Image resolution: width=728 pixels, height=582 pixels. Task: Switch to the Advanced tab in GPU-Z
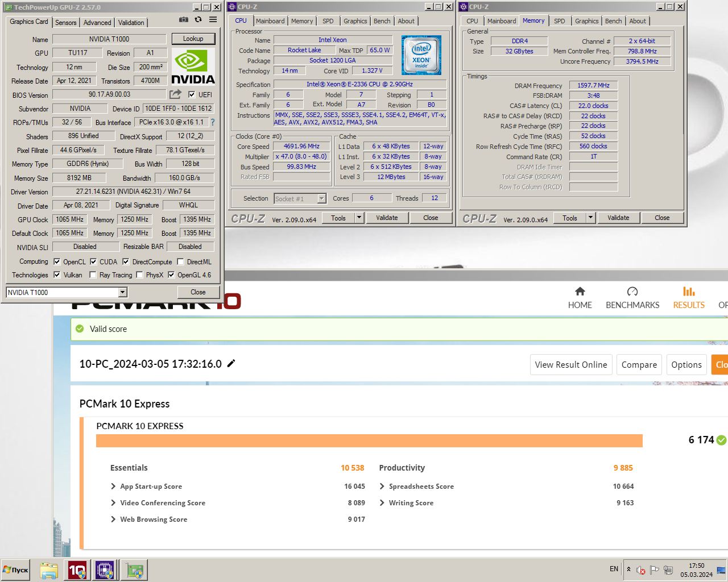tap(97, 23)
